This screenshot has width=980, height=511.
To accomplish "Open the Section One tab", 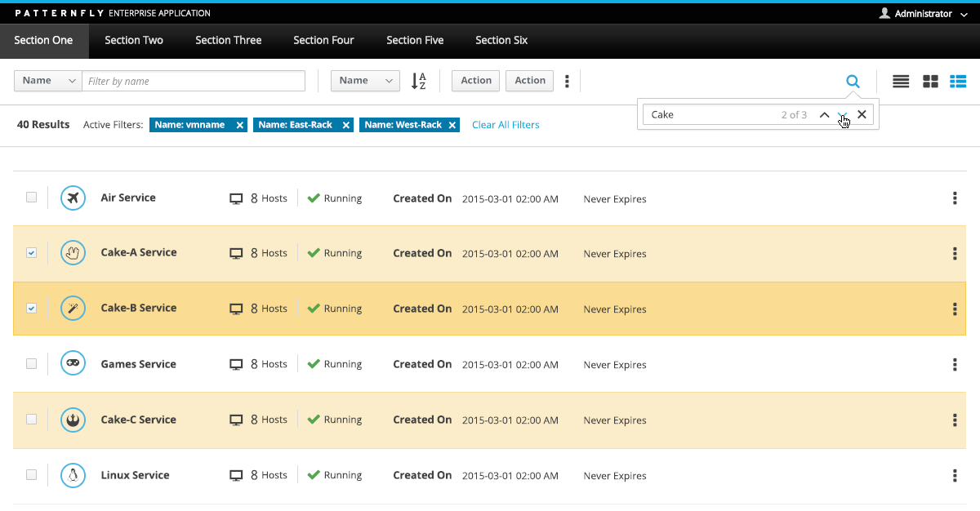I will [44, 40].
